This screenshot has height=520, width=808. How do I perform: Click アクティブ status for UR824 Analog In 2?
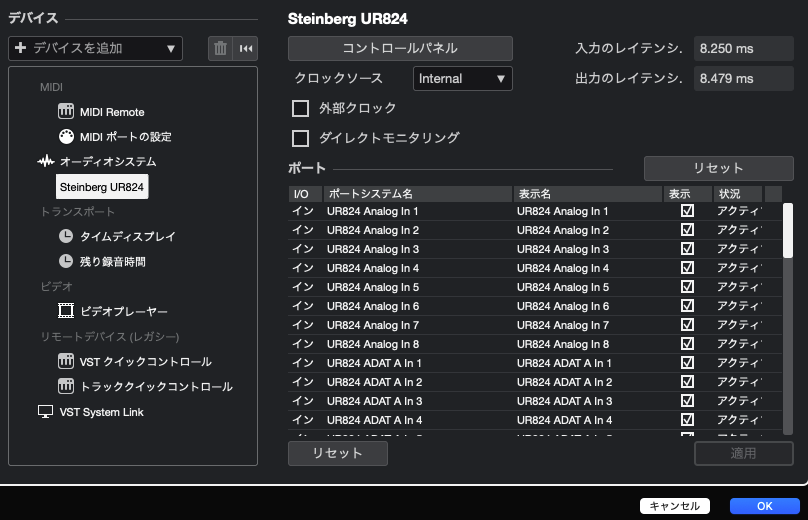coord(739,230)
